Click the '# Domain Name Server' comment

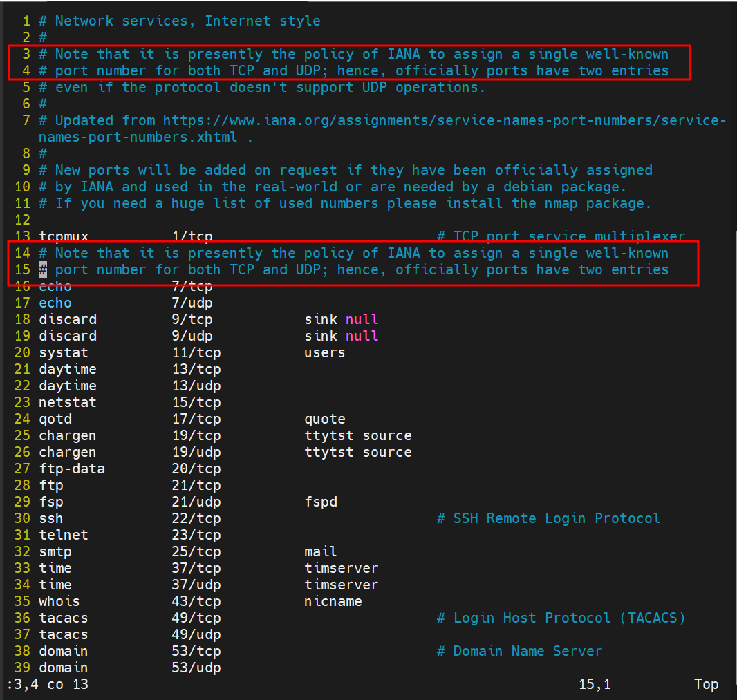point(519,651)
